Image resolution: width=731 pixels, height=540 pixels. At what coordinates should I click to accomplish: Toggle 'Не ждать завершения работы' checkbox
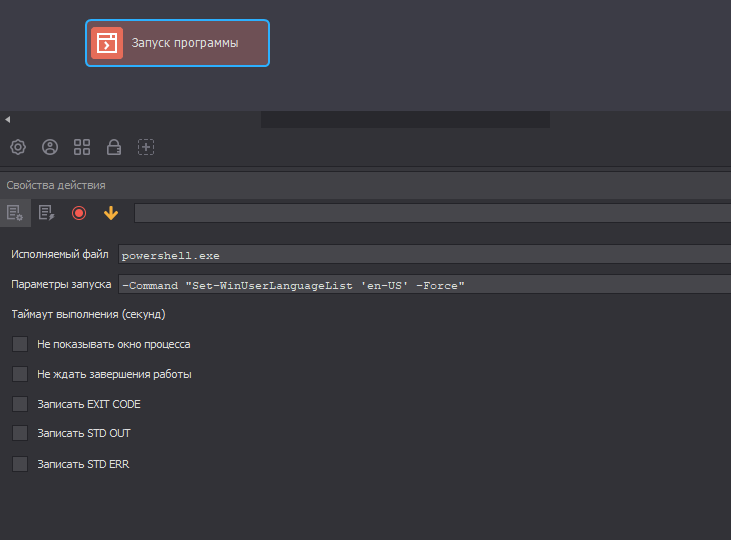point(20,374)
